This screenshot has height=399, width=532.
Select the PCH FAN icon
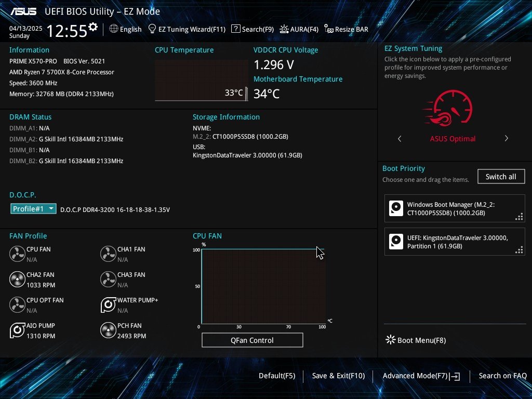point(108,330)
